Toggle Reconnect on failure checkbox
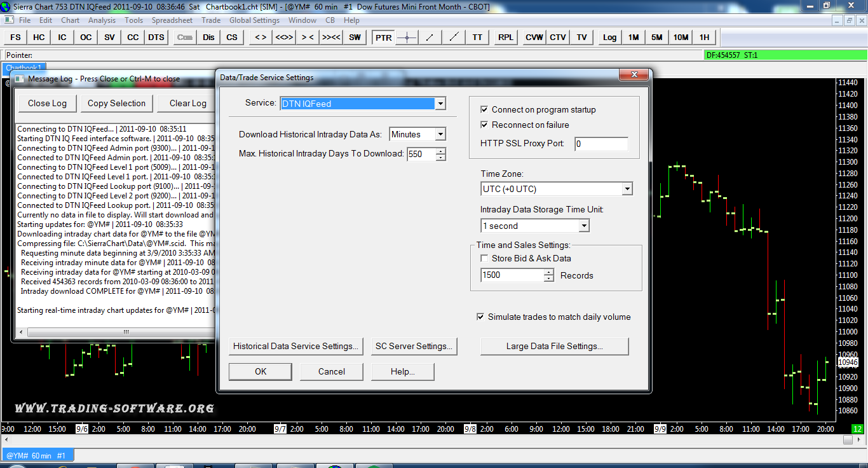This screenshot has width=868, height=468. (485, 125)
